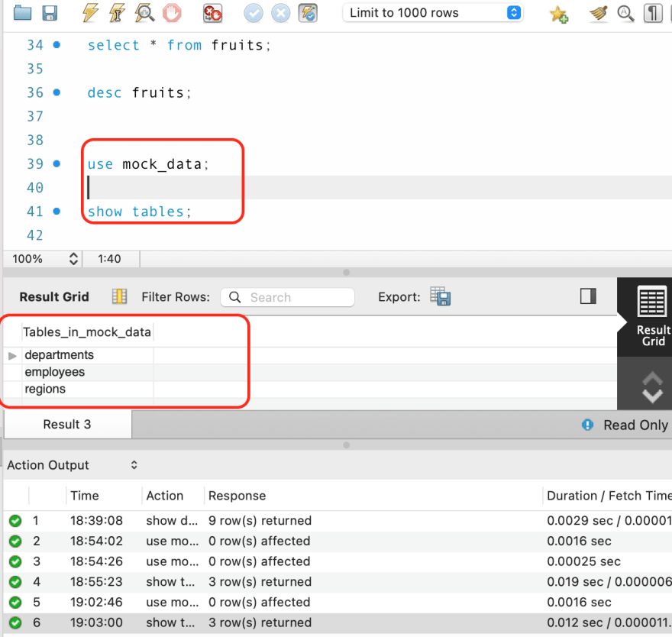This screenshot has height=637, width=672.
Task: Rollback transaction X icon
Action: [x=281, y=13]
